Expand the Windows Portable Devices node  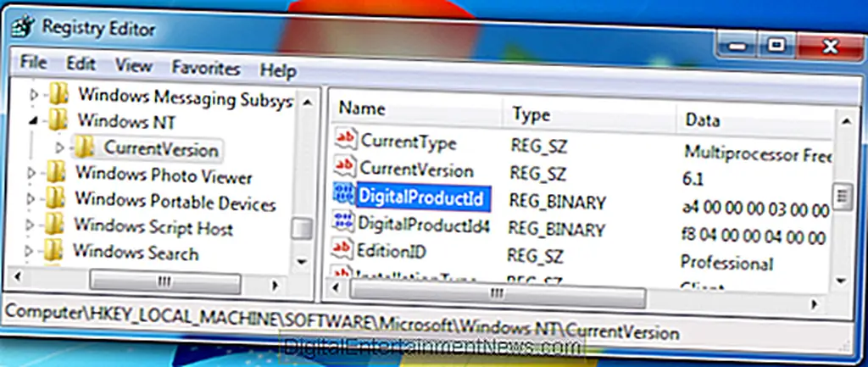[x=33, y=202]
